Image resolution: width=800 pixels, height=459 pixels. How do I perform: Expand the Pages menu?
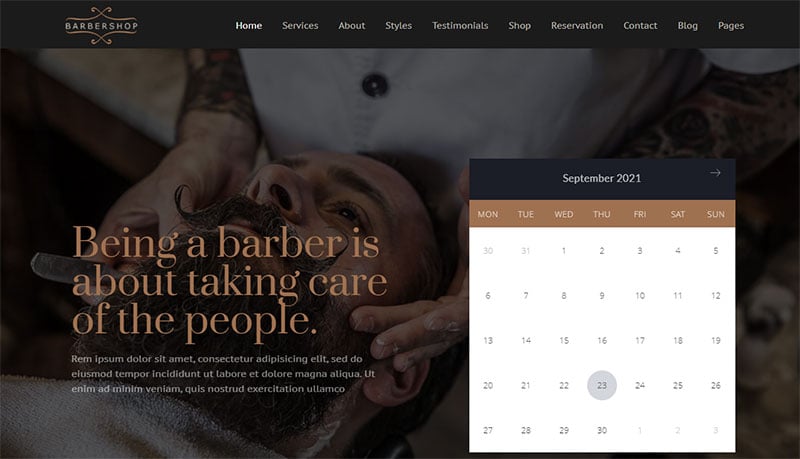click(731, 26)
